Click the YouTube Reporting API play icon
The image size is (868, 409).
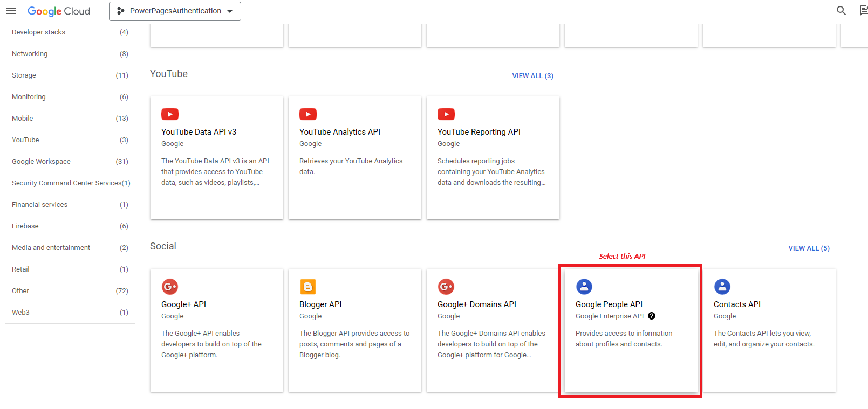tap(446, 114)
